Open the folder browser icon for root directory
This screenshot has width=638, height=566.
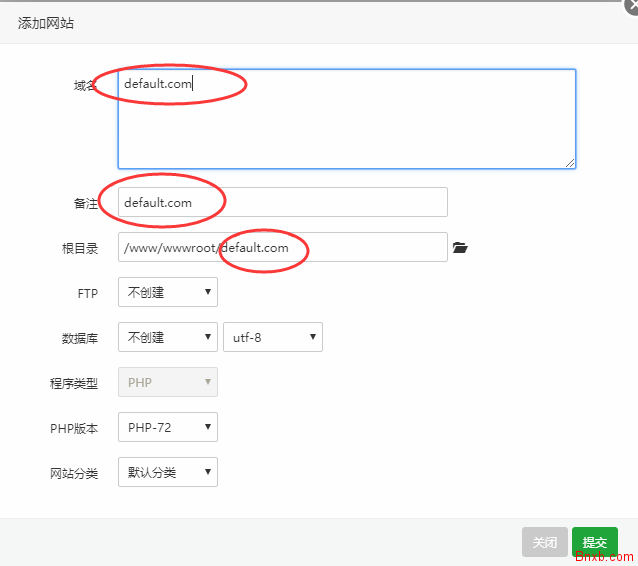tap(460, 247)
